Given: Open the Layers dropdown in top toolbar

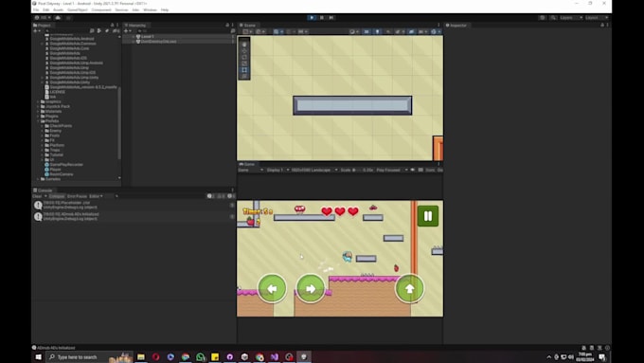Looking at the screenshot, I should click(571, 18).
